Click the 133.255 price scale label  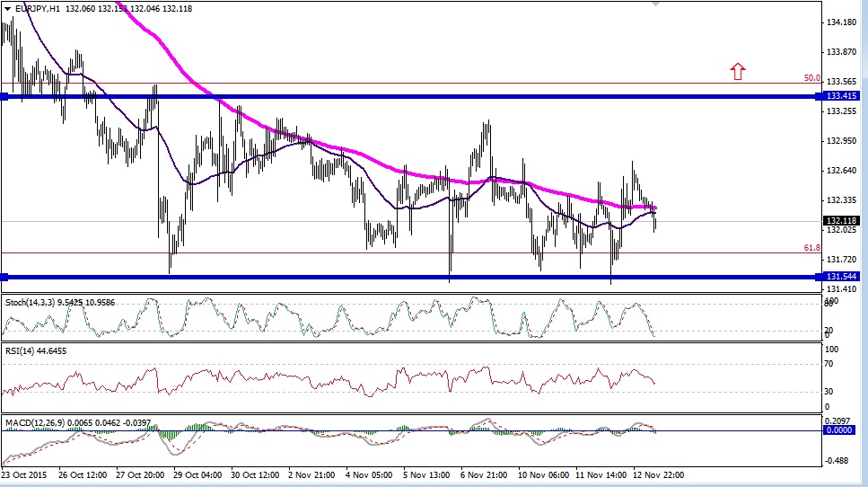(841, 111)
